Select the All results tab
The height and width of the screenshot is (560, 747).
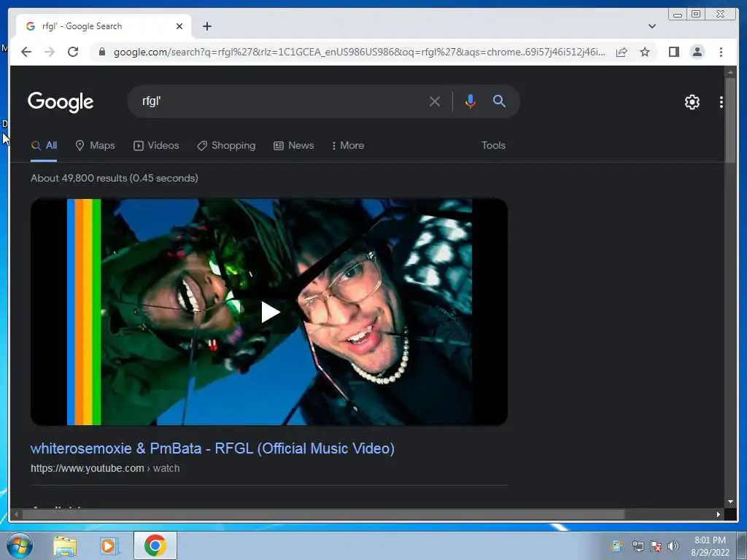click(44, 146)
